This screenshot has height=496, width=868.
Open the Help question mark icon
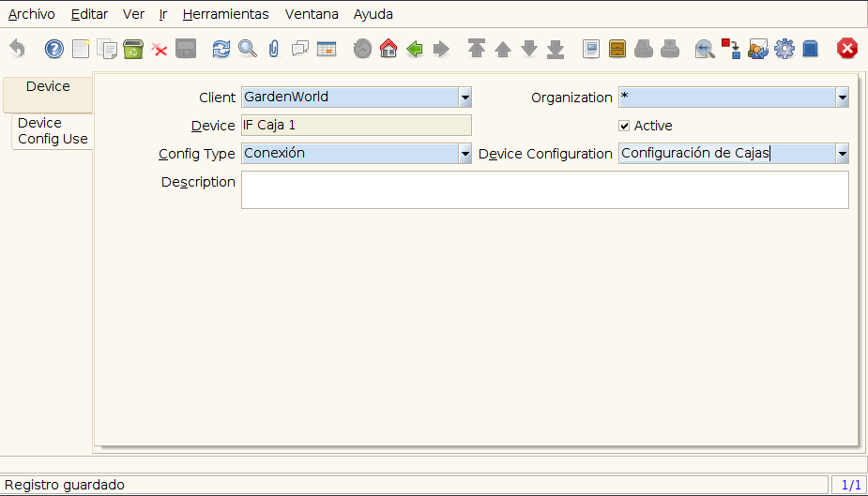click(x=53, y=49)
